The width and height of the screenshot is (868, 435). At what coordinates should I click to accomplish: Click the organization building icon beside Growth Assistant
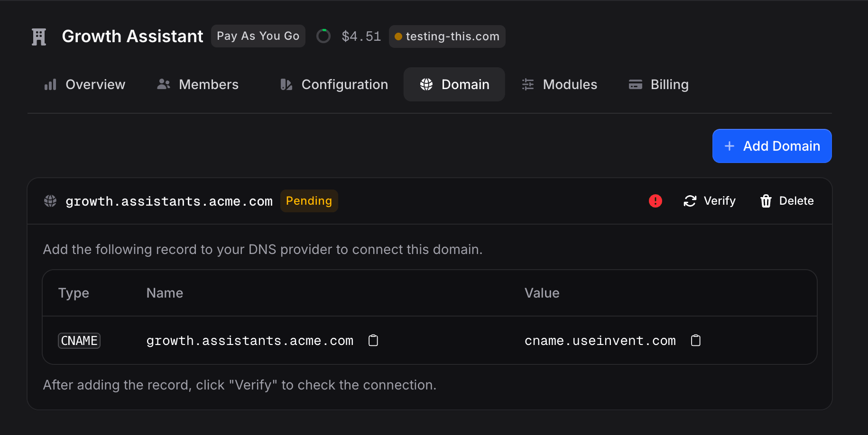39,36
